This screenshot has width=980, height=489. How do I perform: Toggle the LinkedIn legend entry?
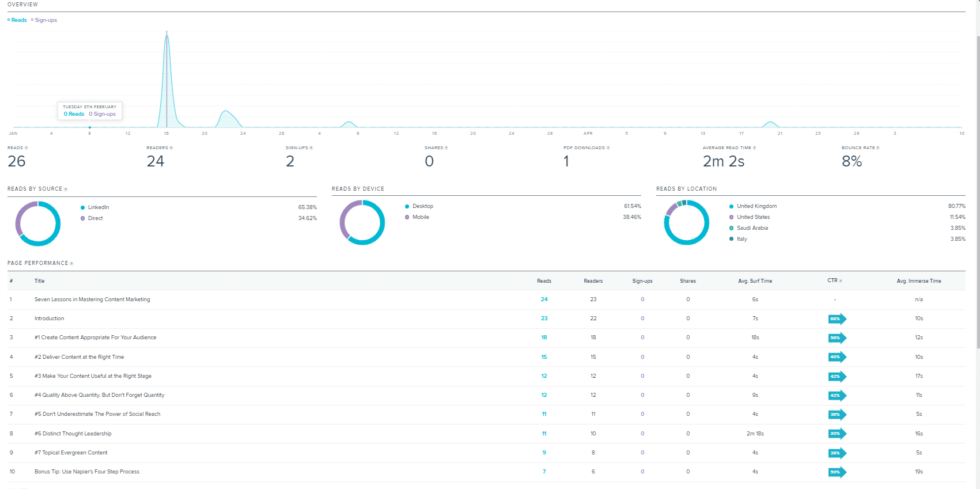point(98,207)
